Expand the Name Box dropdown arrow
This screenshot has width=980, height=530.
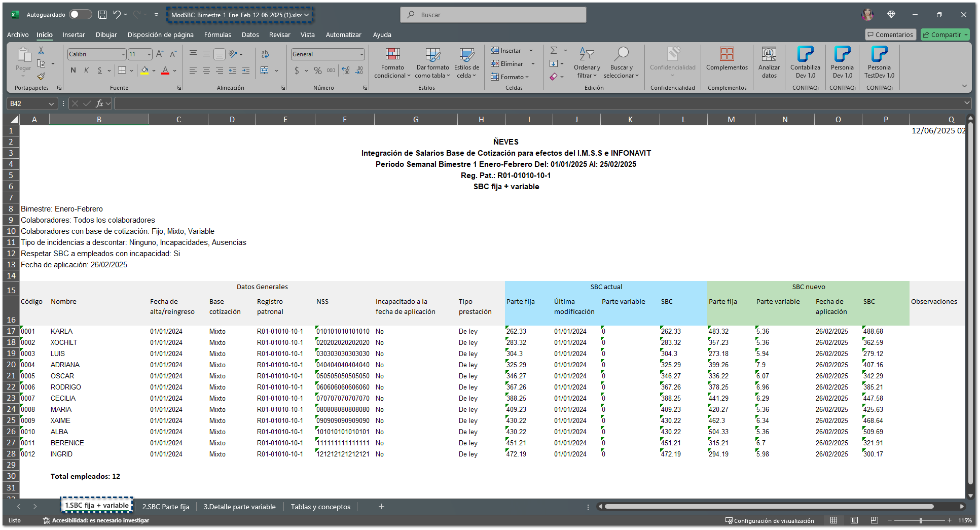51,103
